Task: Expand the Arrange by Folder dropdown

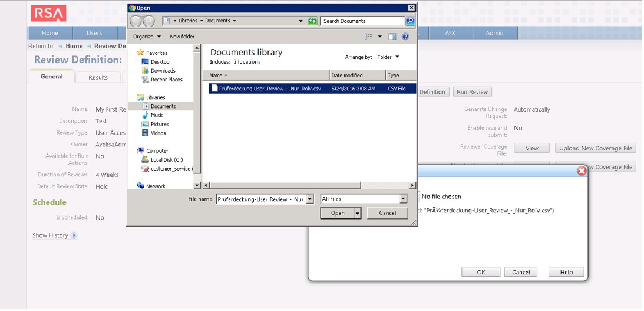Action: pos(388,57)
